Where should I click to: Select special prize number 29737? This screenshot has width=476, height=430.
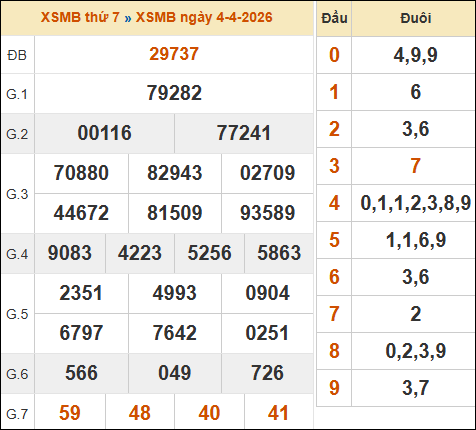(174, 54)
